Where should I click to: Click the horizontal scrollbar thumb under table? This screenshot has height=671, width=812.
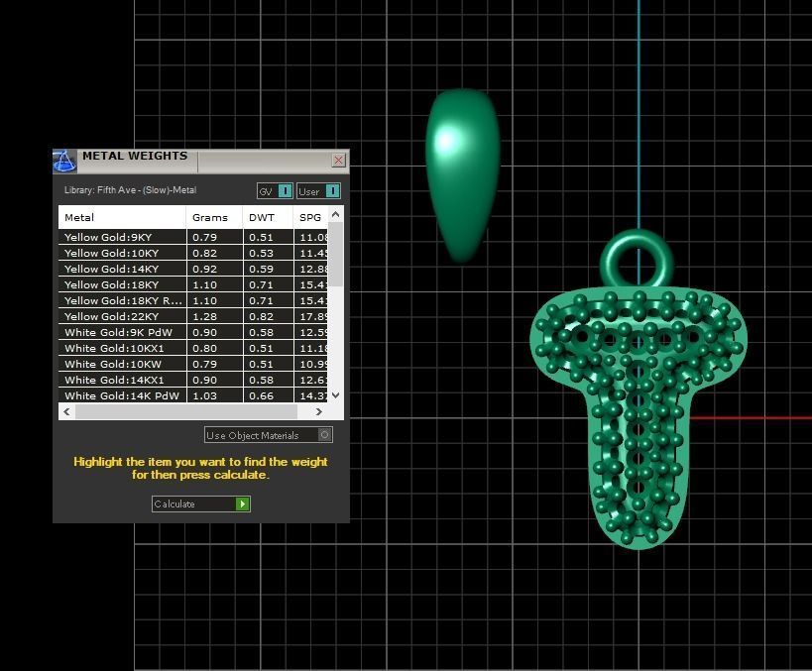(x=186, y=411)
